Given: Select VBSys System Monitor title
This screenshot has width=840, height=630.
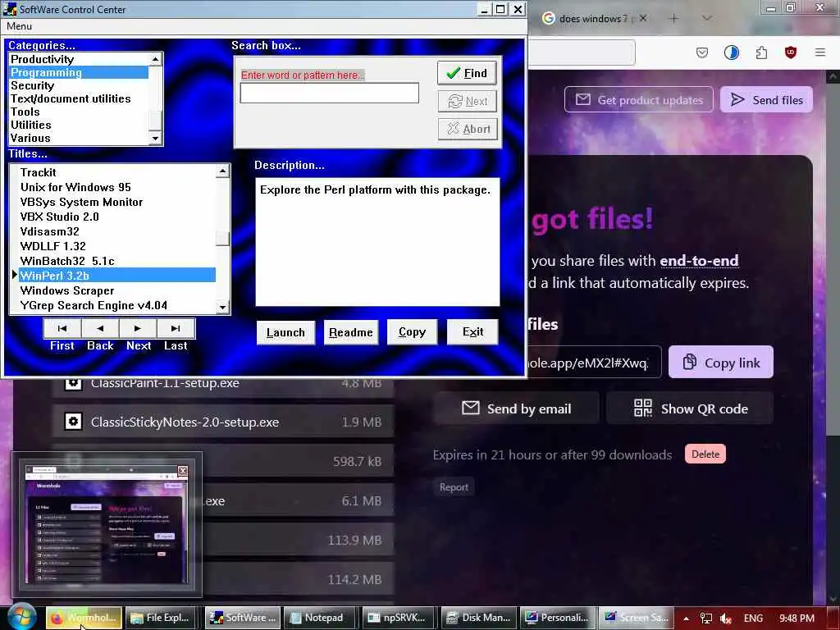Looking at the screenshot, I should [116, 202].
